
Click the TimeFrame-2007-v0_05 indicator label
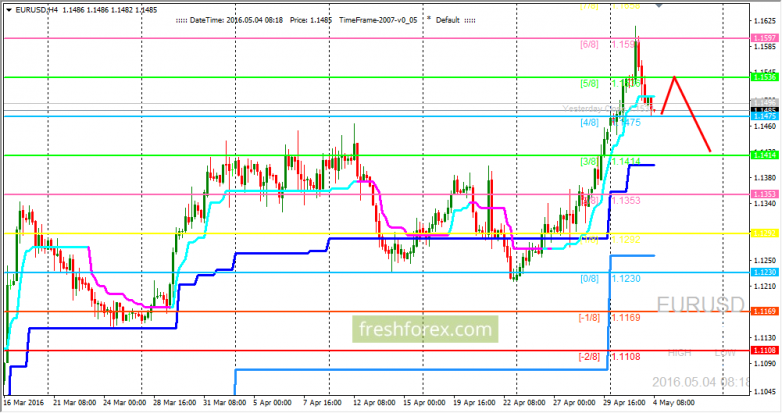378,20
